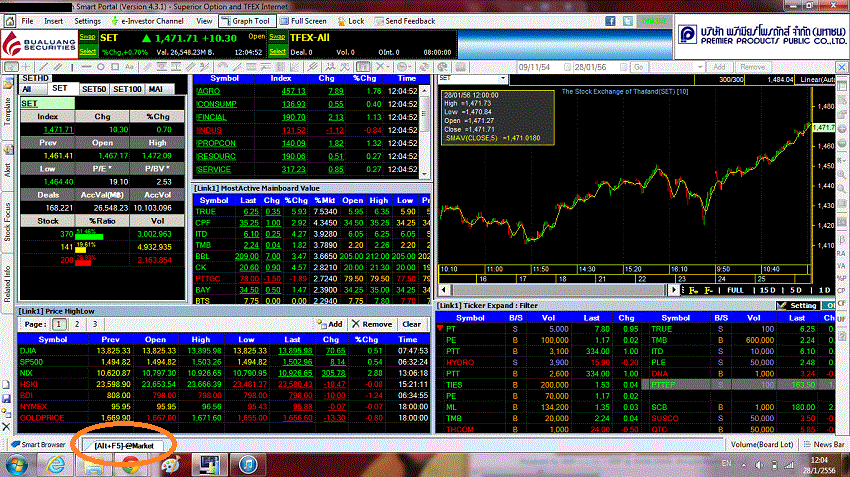The height and width of the screenshot is (477, 850).
Task: Select the parallel lines drawing tool
Action: point(57,67)
